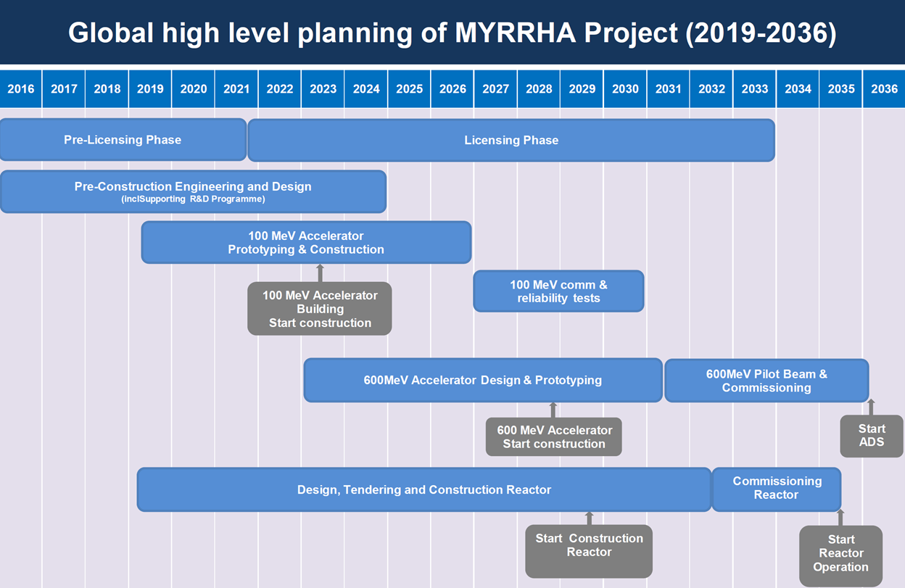Select the 2030 year header
The height and width of the screenshot is (588, 905).
tap(625, 88)
